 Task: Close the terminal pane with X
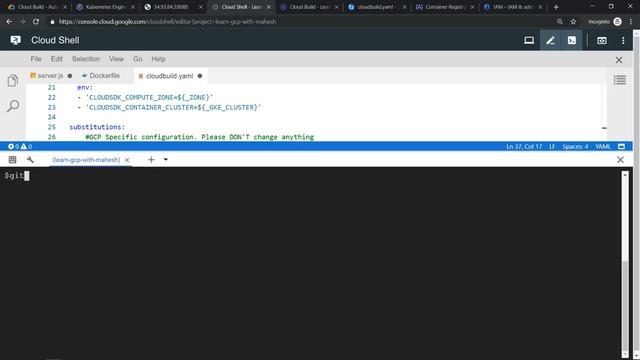coord(620,160)
